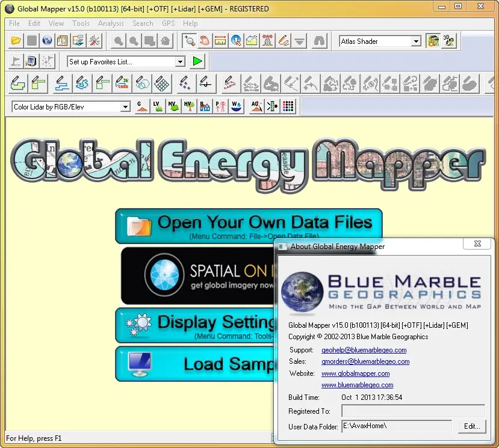This screenshot has height=448, width=499.
Task: Click the GPS monitor icon
Action: (x=31, y=61)
